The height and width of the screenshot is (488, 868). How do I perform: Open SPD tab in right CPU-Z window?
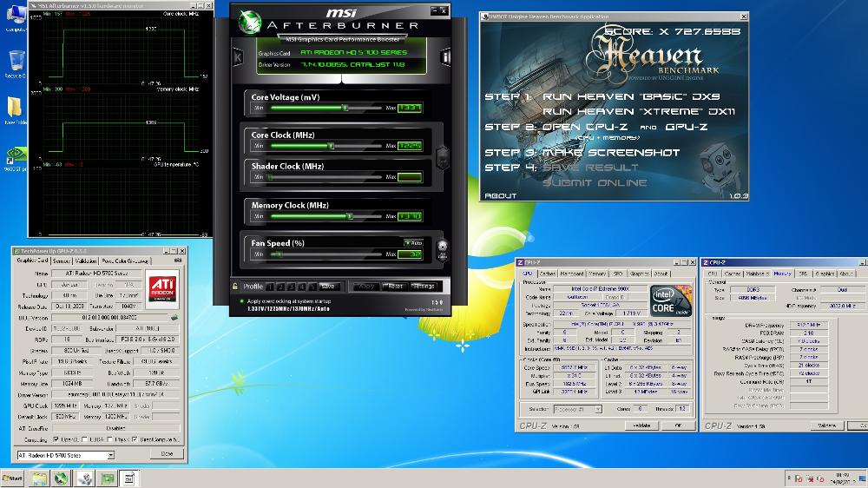(x=804, y=274)
